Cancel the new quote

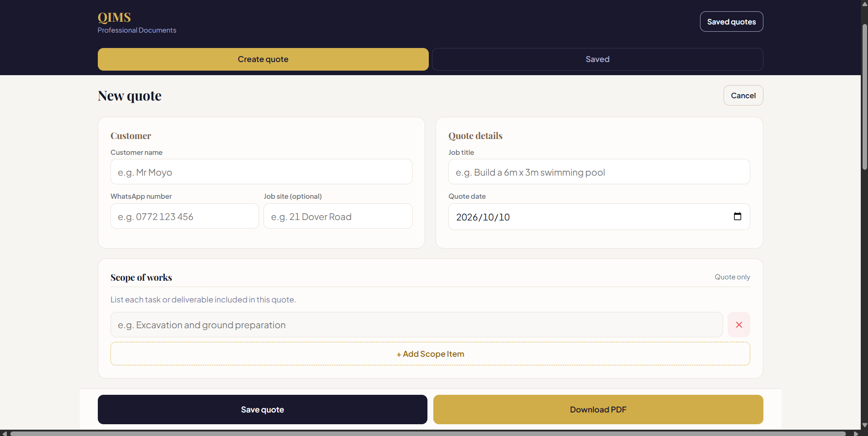743,96
